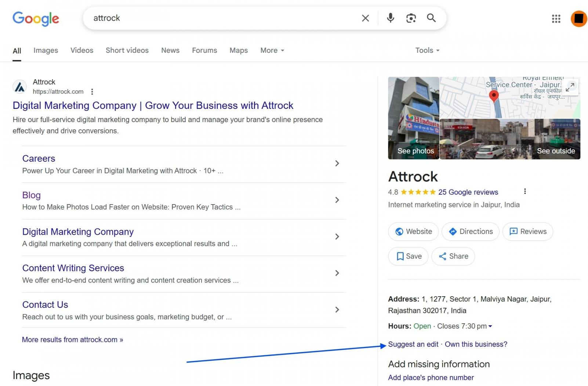Open the 25 Google reviews link

pos(468,192)
